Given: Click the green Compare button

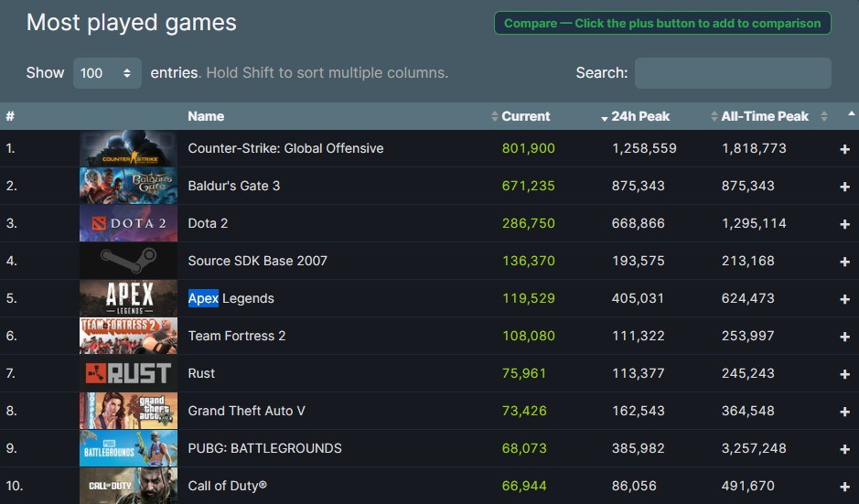Looking at the screenshot, I should coord(662,23).
